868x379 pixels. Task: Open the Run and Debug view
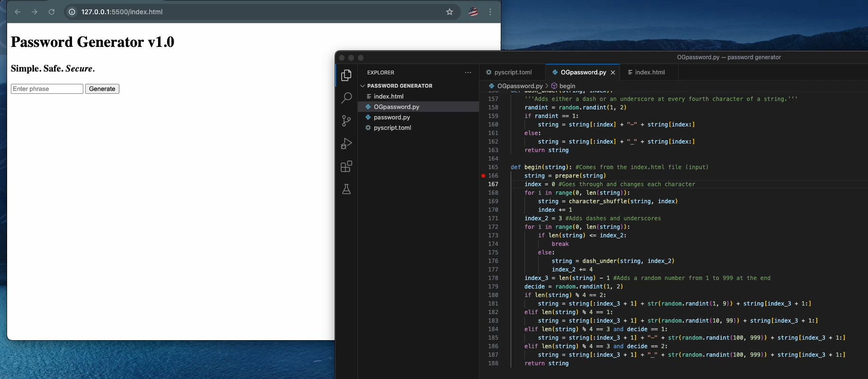coord(346,144)
